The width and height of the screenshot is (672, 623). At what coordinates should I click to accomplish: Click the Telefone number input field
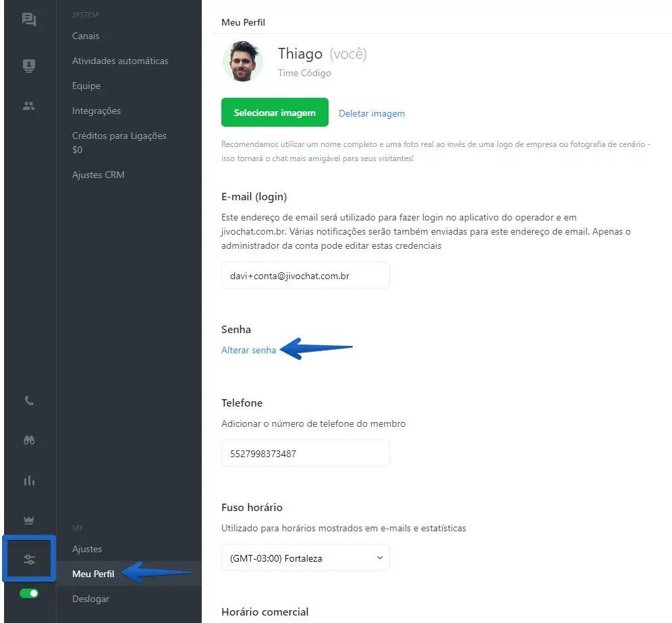tap(305, 453)
